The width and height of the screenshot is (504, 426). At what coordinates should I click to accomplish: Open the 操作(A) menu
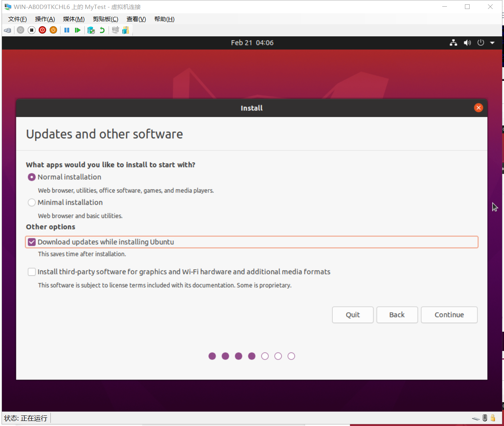click(45, 19)
